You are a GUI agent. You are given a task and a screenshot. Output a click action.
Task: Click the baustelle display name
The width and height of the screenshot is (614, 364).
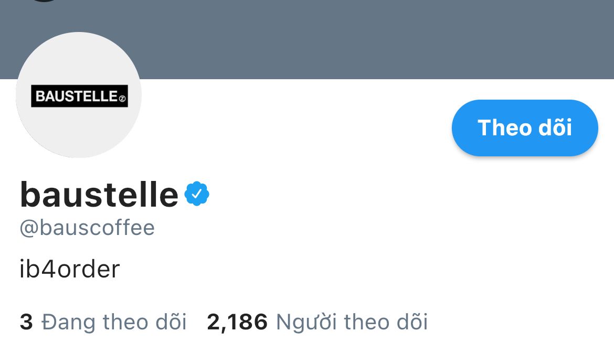click(x=99, y=194)
